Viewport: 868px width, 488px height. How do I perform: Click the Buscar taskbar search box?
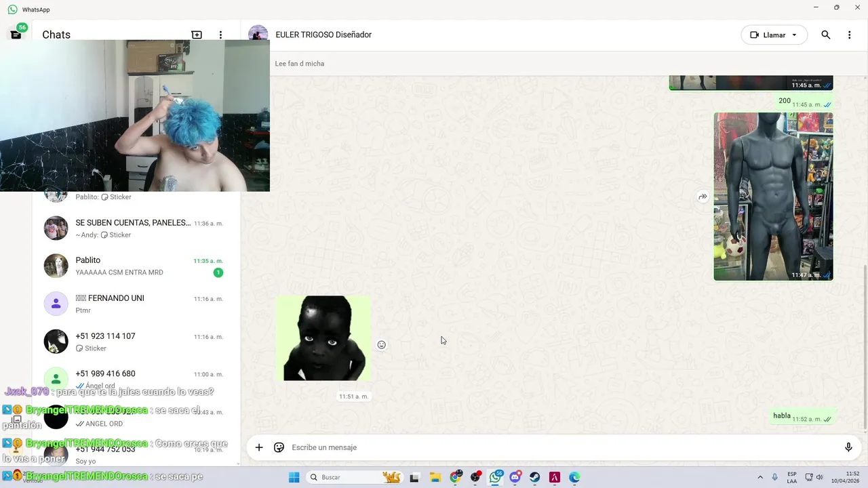pos(354,477)
